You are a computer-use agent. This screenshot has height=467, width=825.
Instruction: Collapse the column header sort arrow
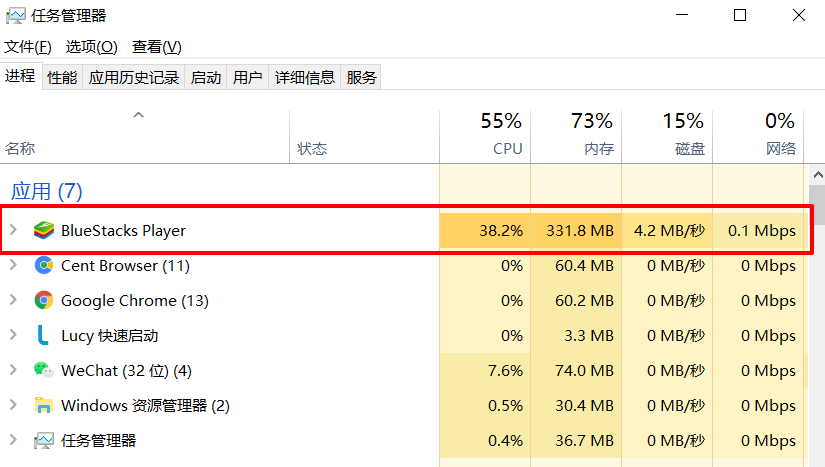[x=139, y=115]
